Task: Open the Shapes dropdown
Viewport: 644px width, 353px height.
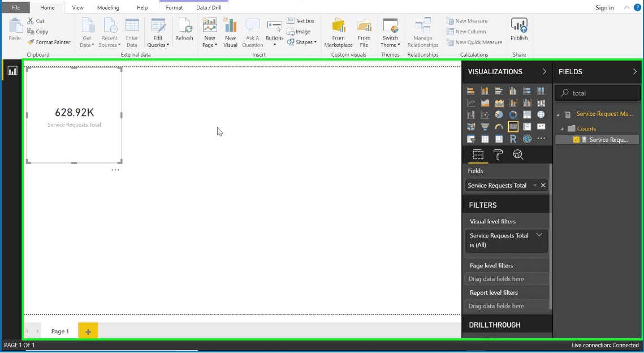Action: coord(302,42)
